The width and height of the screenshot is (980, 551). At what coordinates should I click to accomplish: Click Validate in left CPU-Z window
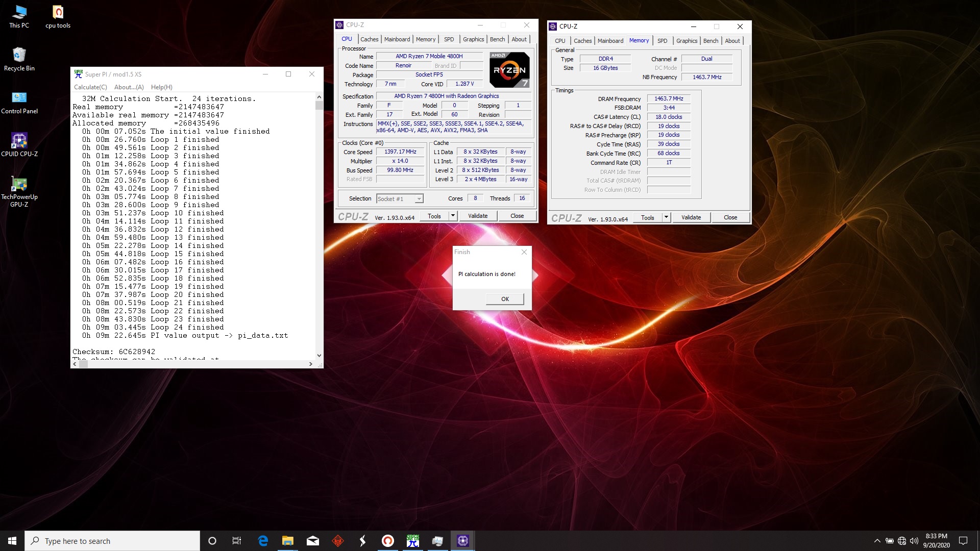point(478,216)
